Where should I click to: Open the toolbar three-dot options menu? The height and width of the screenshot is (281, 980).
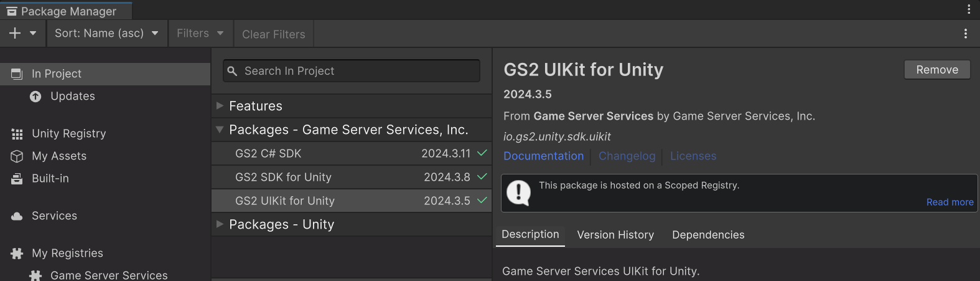[966, 34]
